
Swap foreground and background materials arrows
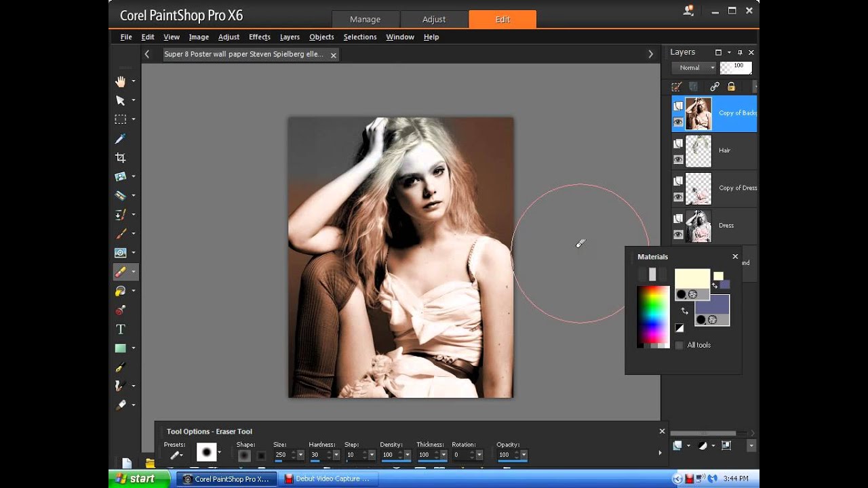(x=684, y=310)
